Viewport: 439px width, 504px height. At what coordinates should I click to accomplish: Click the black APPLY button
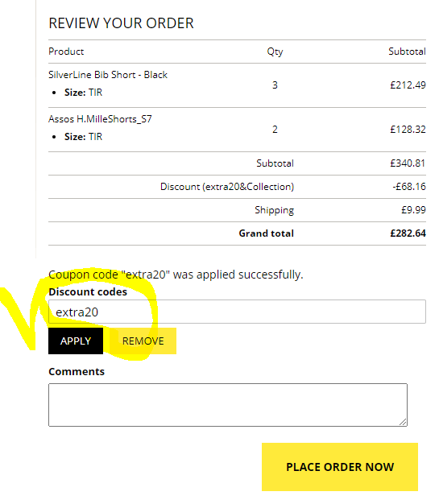click(76, 341)
